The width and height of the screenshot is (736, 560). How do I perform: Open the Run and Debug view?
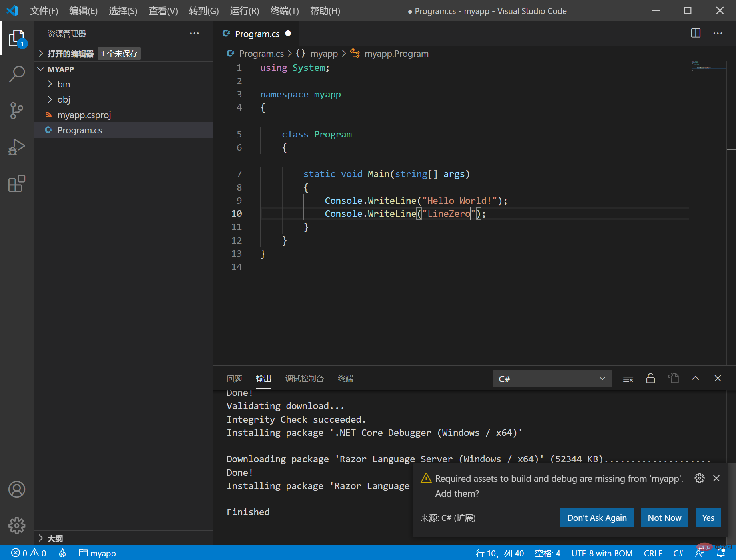[16, 147]
